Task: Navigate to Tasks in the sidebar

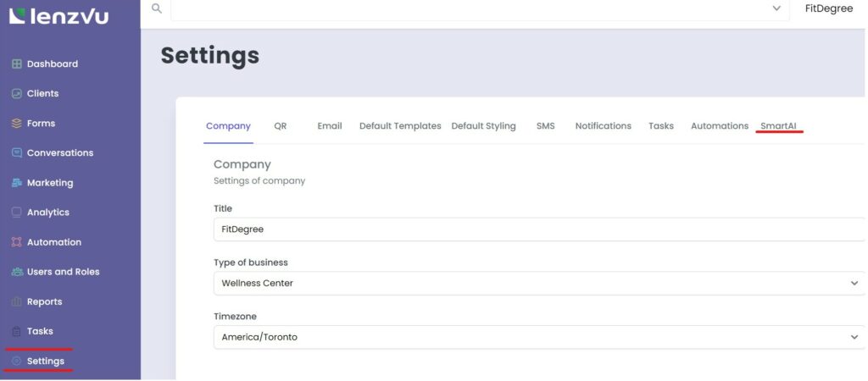Action: [x=40, y=331]
